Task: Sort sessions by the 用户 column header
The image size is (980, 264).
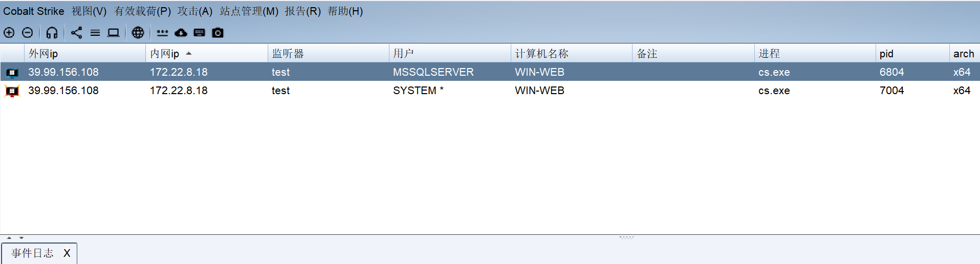Action: 403,54
